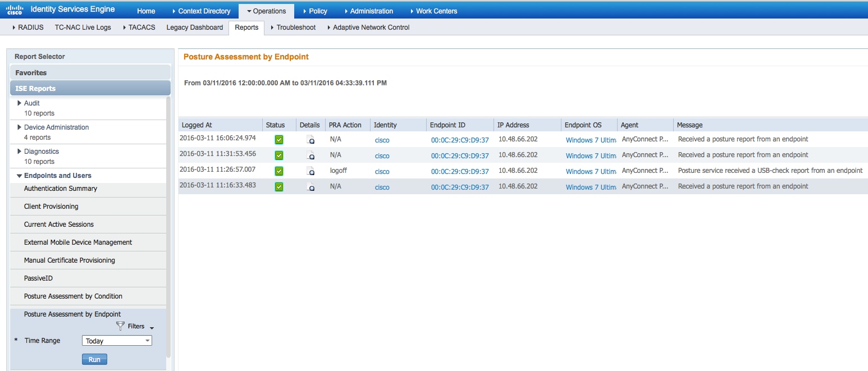Open Windows 7 link in 11:16:33.483 row

click(x=591, y=187)
